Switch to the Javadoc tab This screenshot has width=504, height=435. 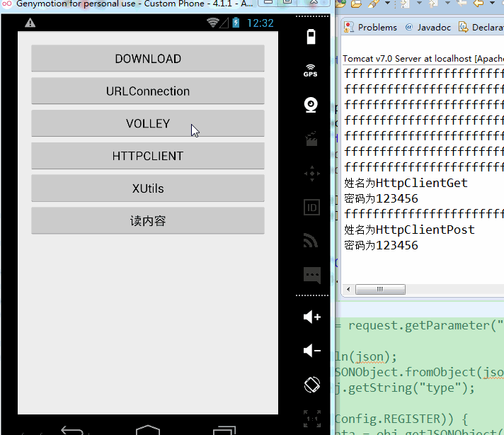point(428,28)
